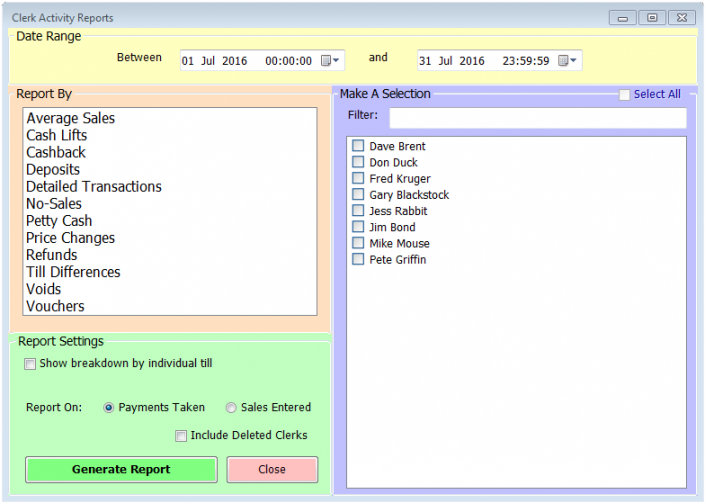
Task: Enable Include Deleted Clerks option
Action: (181, 436)
